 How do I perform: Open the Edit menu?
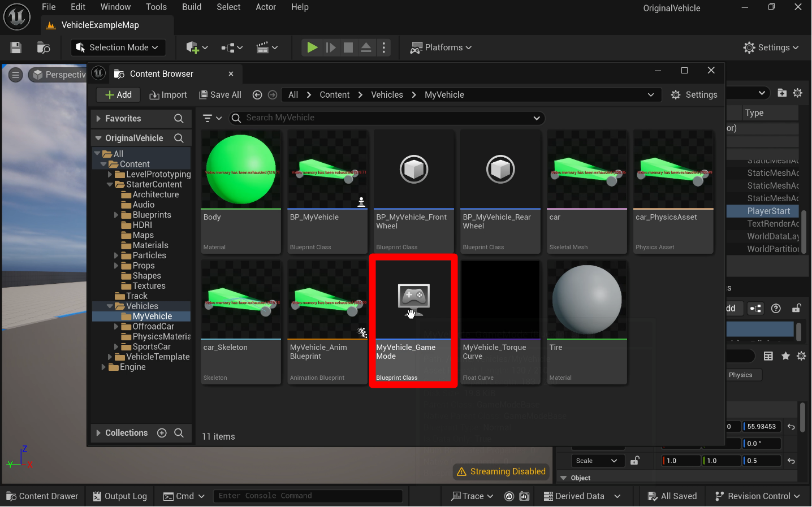pyautogui.click(x=78, y=7)
